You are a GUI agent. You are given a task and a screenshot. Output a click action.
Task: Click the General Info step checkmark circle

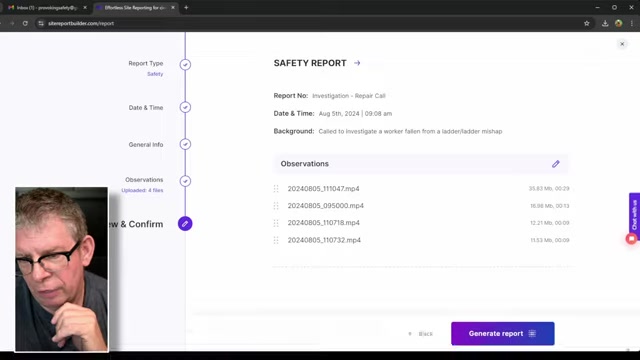pos(185,144)
